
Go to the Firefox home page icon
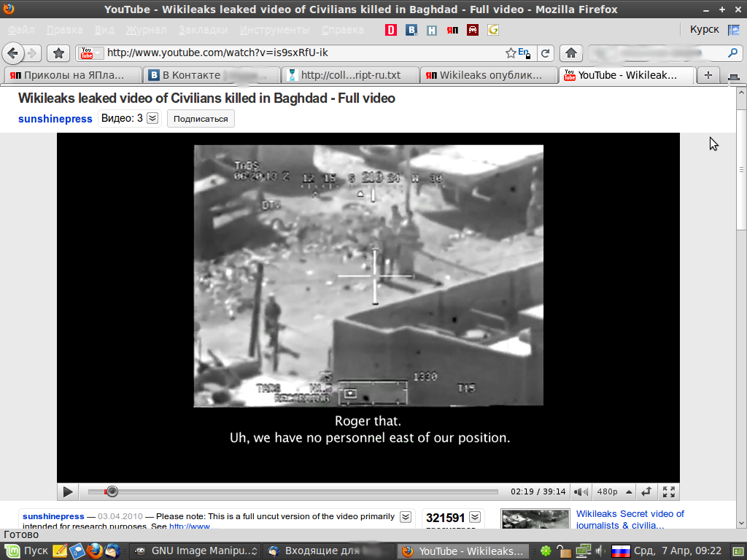[571, 53]
